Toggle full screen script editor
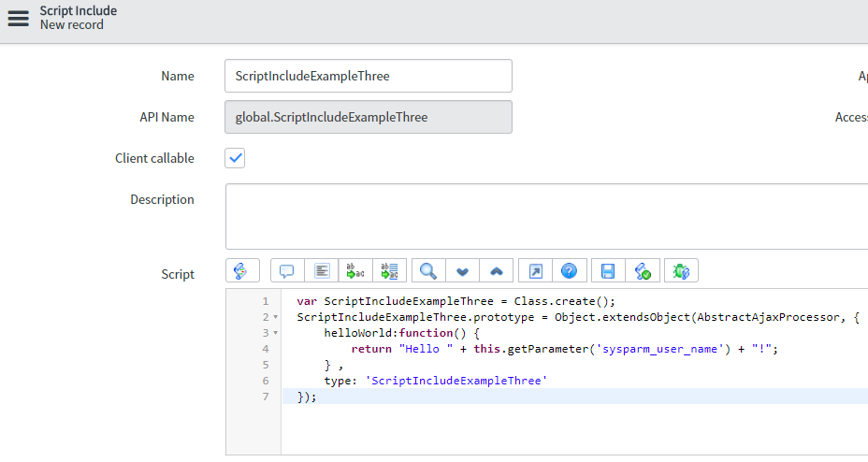Screen dimensions: 868x462 [535, 271]
